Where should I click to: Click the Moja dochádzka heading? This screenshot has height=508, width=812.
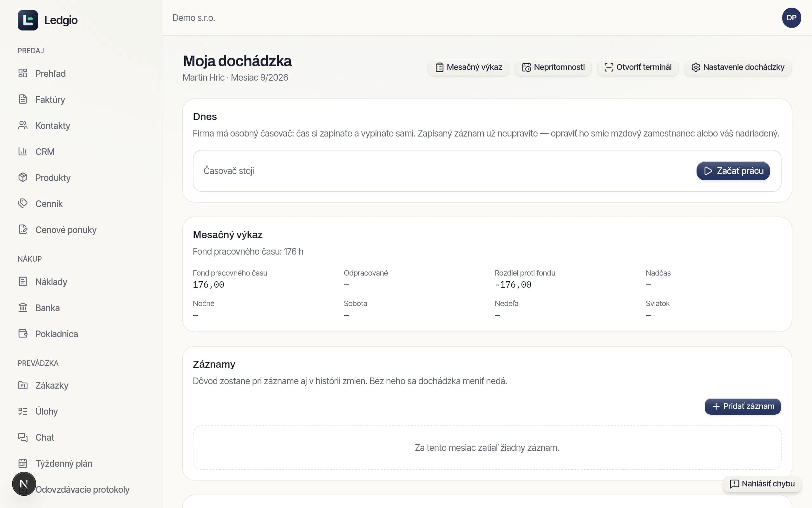[237, 61]
